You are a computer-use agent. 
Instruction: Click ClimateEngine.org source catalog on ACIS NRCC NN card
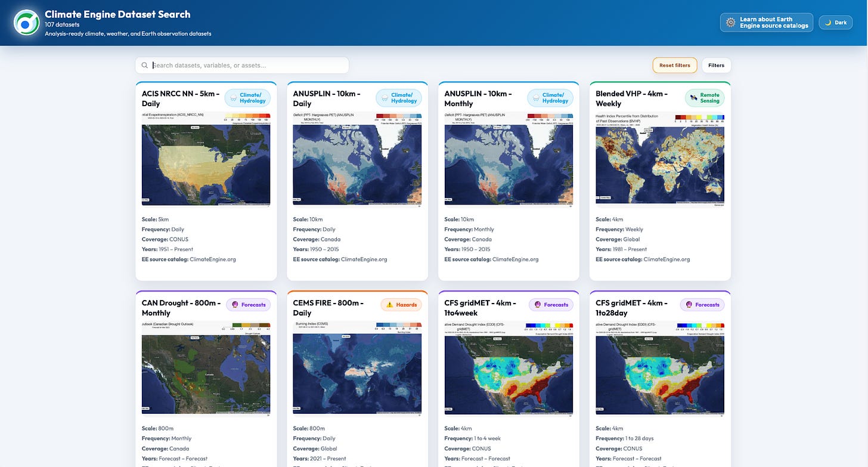[213, 259]
